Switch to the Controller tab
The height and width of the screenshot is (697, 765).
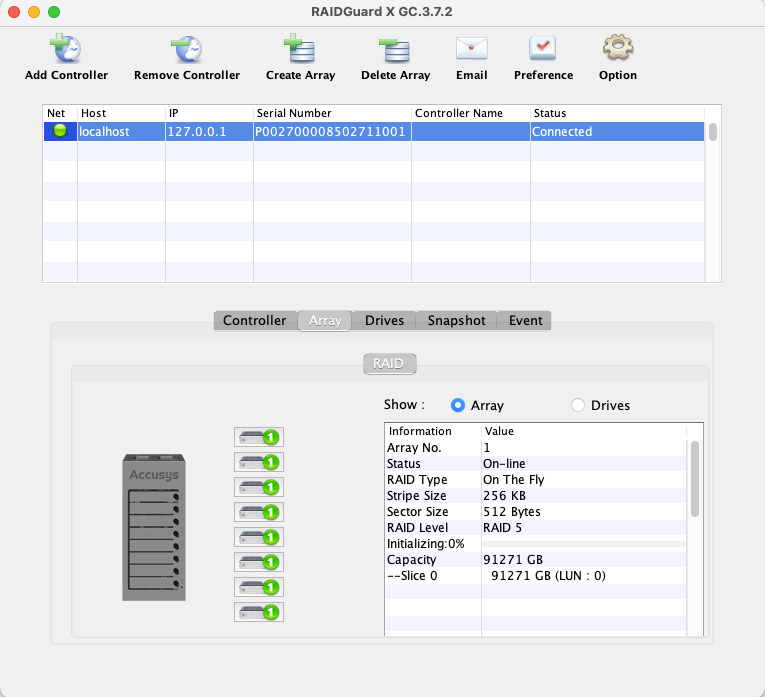255,320
